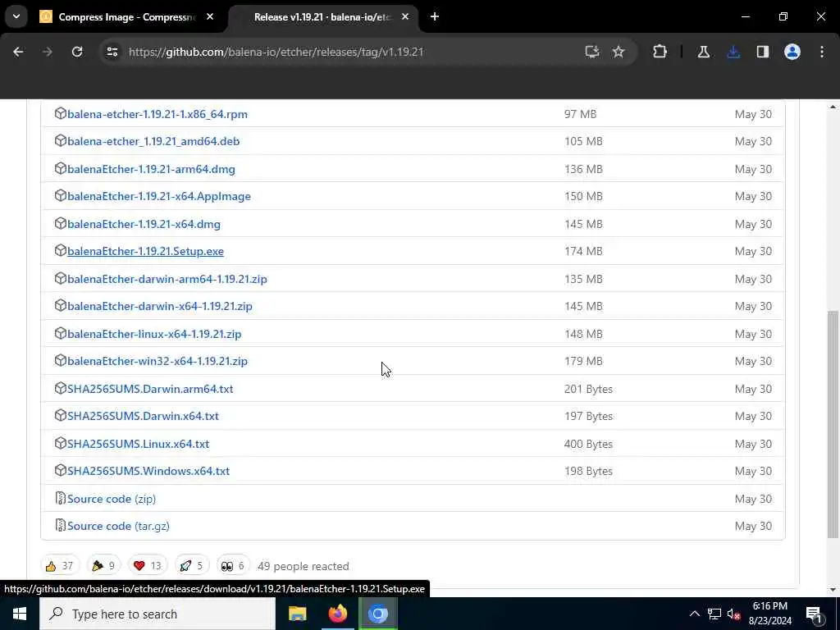Open File Explorer from the taskbar
The width and height of the screenshot is (840, 630).
(297, 614)
